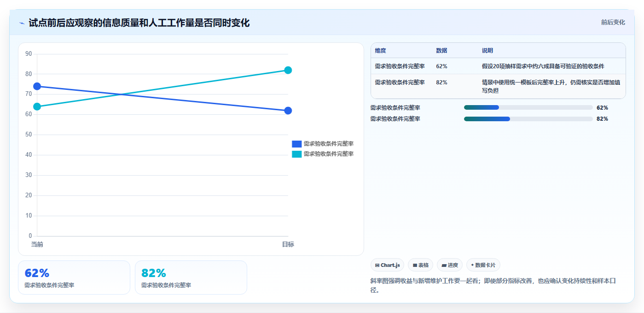Click the 数据卡片 tag
644x313 pixels.
483,265
